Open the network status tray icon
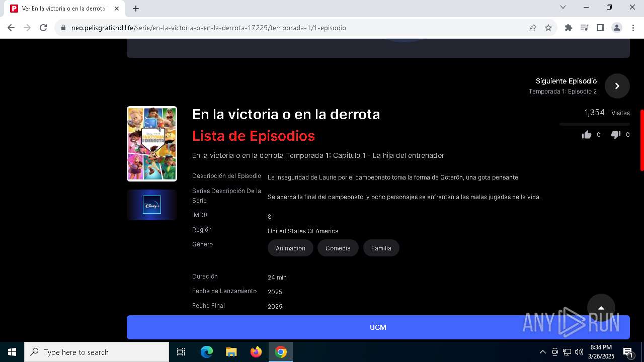644x362 pixels. point(567,352)
